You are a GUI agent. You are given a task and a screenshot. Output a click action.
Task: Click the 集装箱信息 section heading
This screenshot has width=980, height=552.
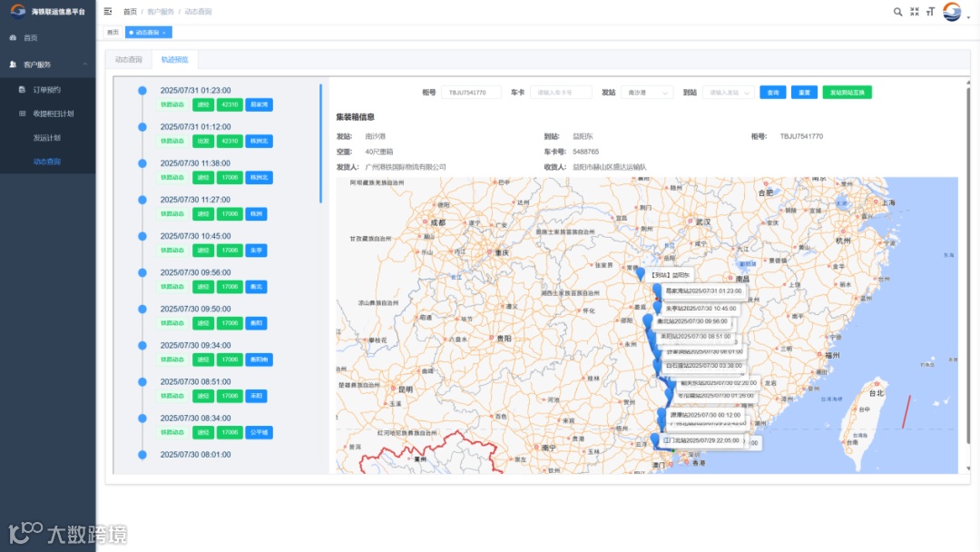(x=355, y=117)
